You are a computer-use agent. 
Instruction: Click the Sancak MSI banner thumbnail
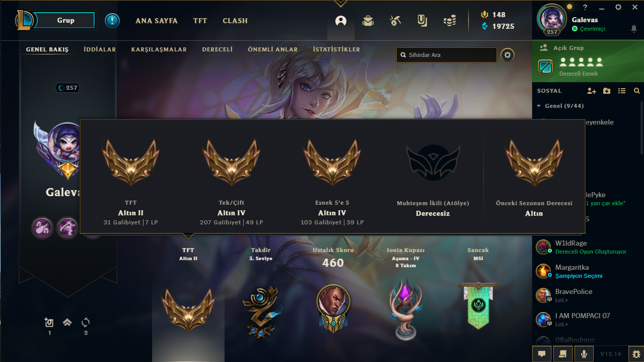478,306
